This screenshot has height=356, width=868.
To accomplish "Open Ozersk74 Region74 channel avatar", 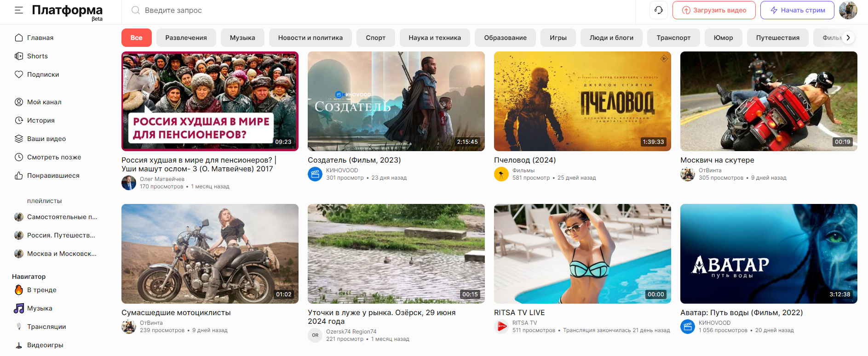I will pos(315,335).
